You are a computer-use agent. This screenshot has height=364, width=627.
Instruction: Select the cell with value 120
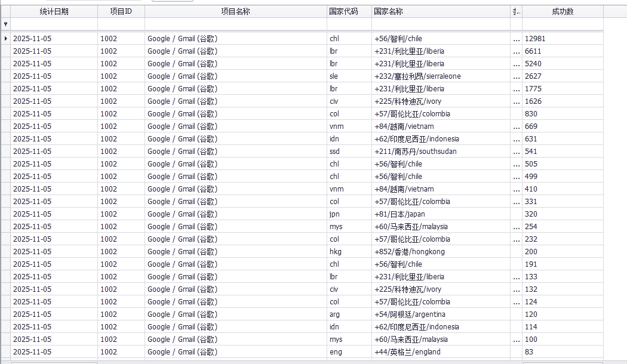pyautogui.click(x=563, y=314)
